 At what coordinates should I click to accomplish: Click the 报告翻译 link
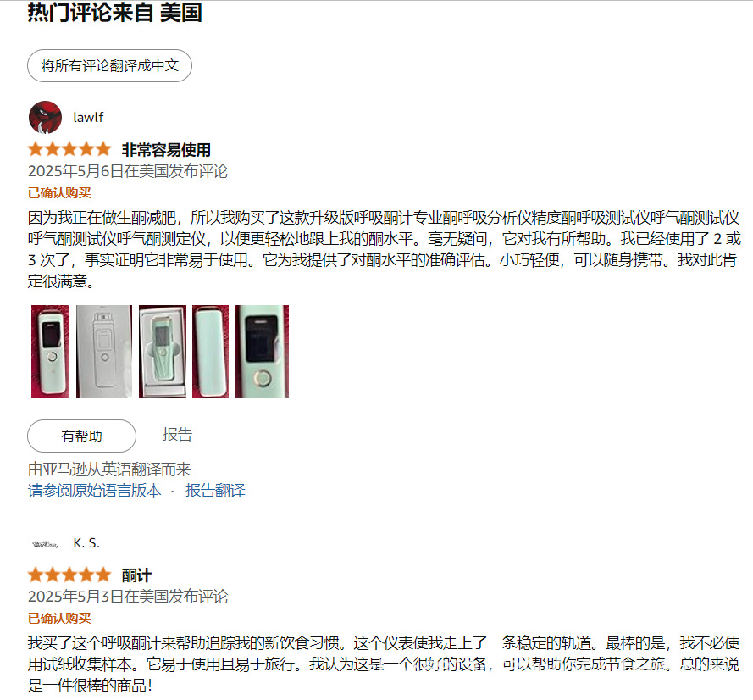tap(215, 491)
